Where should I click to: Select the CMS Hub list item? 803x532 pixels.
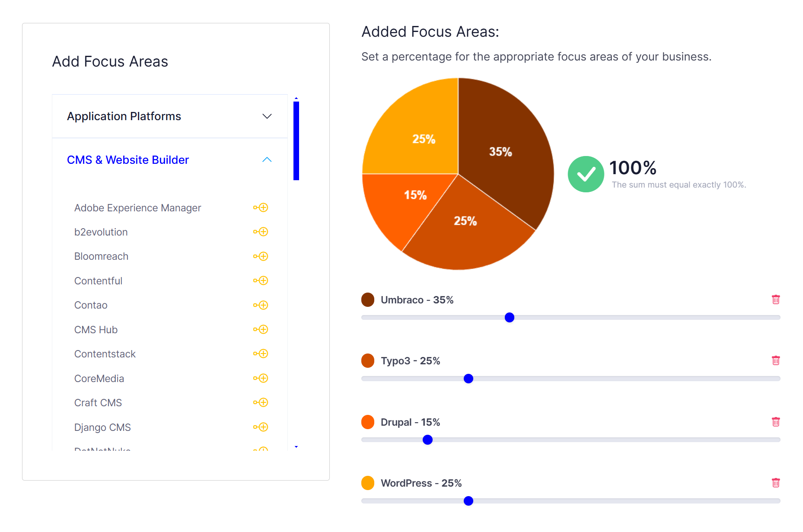pyautogui.click(x=96, y=330)
